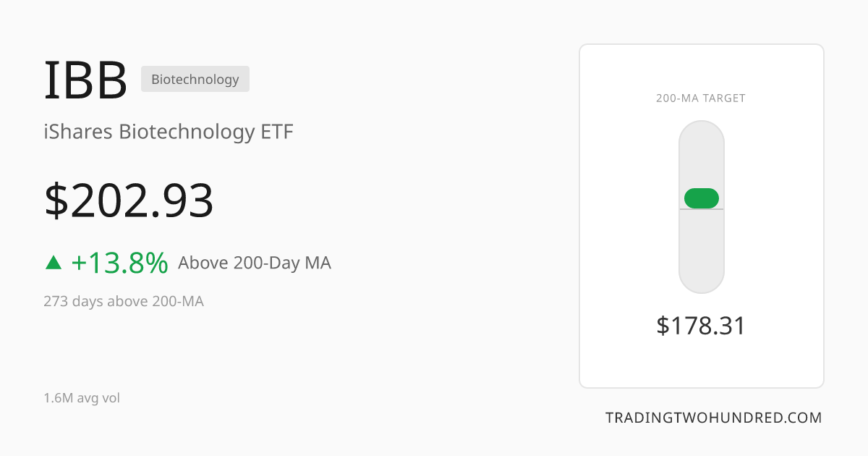Click the 200-MA TARGET label

tap(701, 98)
